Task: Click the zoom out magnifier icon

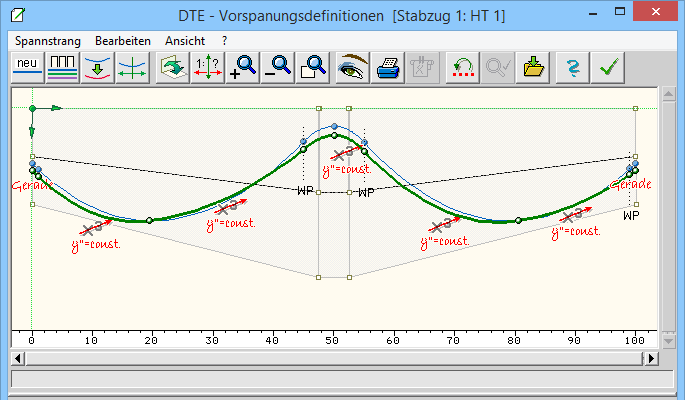Action: point(280,67)
